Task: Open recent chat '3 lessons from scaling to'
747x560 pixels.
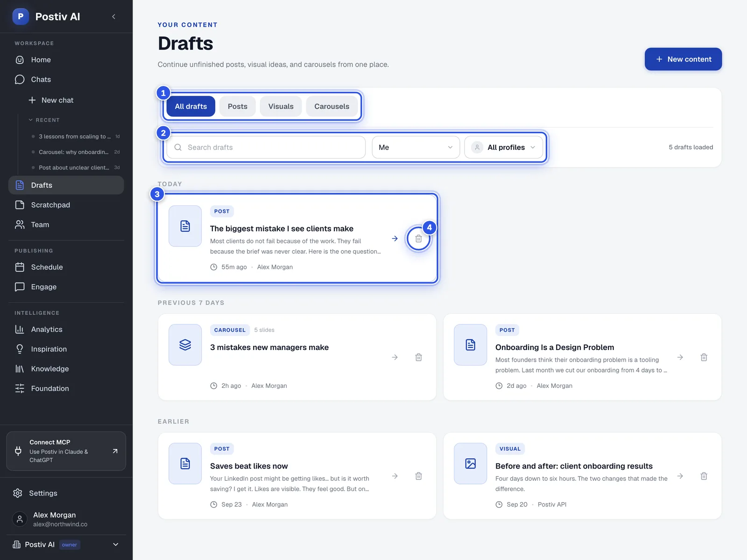Action: (75, 137)
